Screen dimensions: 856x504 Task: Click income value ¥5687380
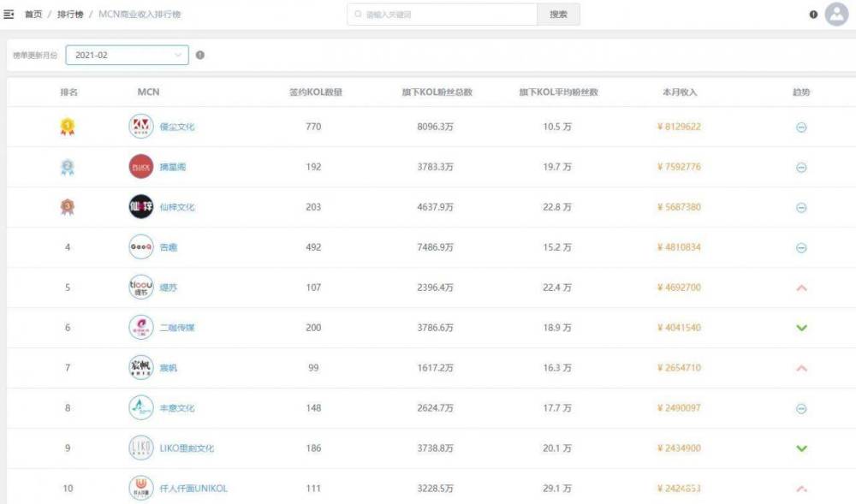(x=679, y=207)
